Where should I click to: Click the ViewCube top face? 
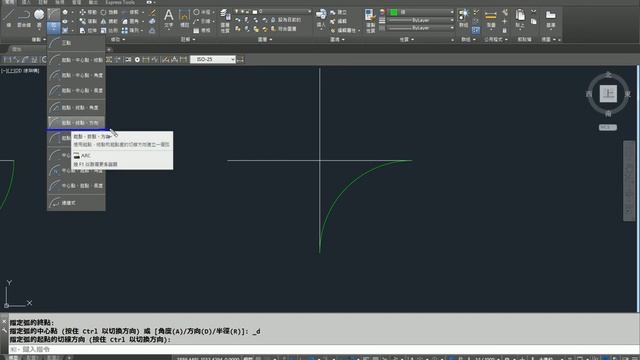[x=608, y=93]
